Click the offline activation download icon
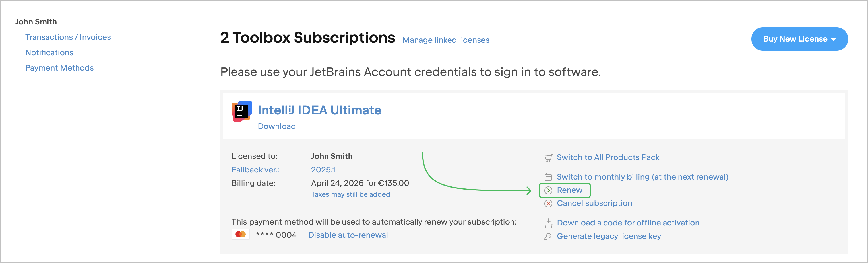Viewport: 868px width, 263px height. tap(548, 223)
